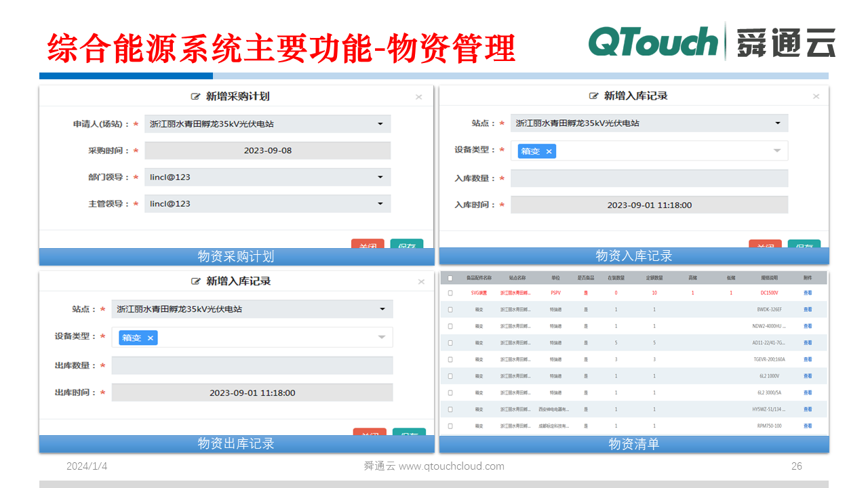Click the edit pencil icon beside 新增采购计划 title

point(196,96)
